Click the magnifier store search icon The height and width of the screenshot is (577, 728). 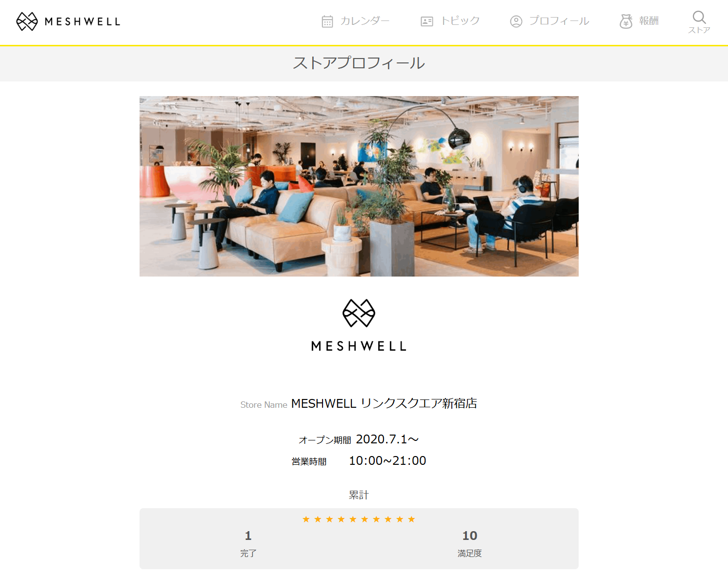point(699,17)
